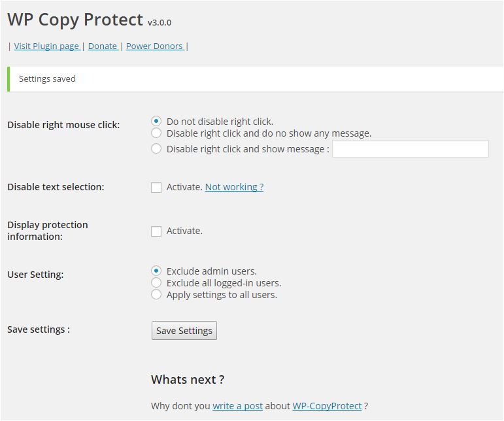The image size is (504, 421).
Task: Select 'Apply settings to all users' radio
Action: point(156,295)
